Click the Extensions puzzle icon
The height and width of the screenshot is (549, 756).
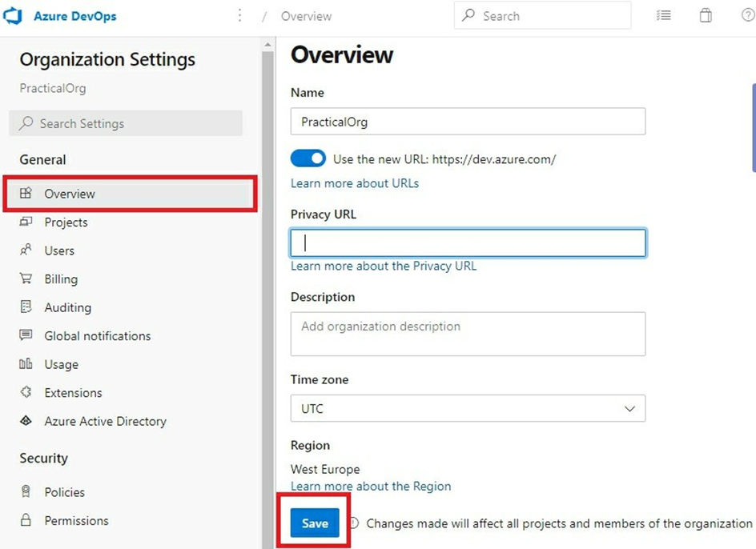click(x=26, y=392)
